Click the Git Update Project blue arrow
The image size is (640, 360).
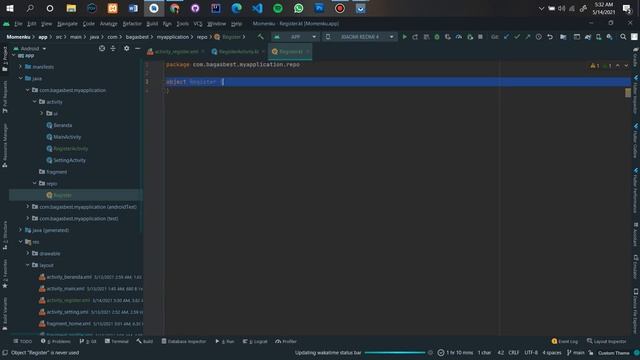(x=507, y=37)
